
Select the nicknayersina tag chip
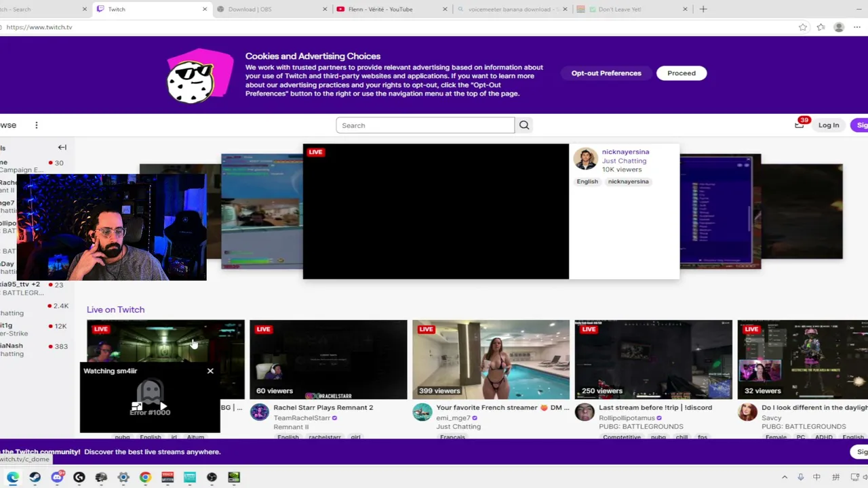click(x=628, y=182)
